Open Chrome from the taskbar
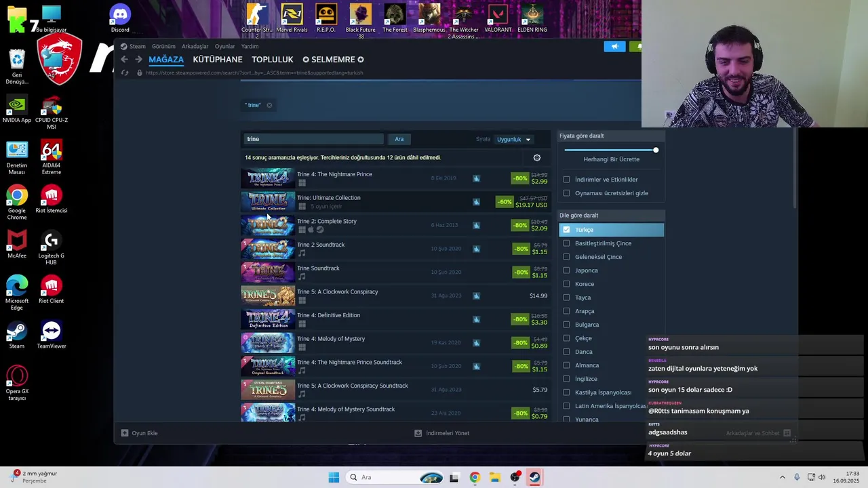The height and width of the screenshot is (488, 868). click(x=475, y=477)
